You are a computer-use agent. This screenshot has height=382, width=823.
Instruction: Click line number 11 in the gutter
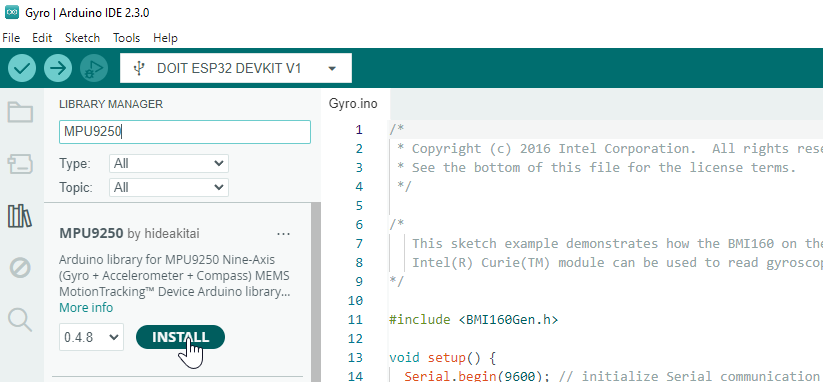point(355,320)
